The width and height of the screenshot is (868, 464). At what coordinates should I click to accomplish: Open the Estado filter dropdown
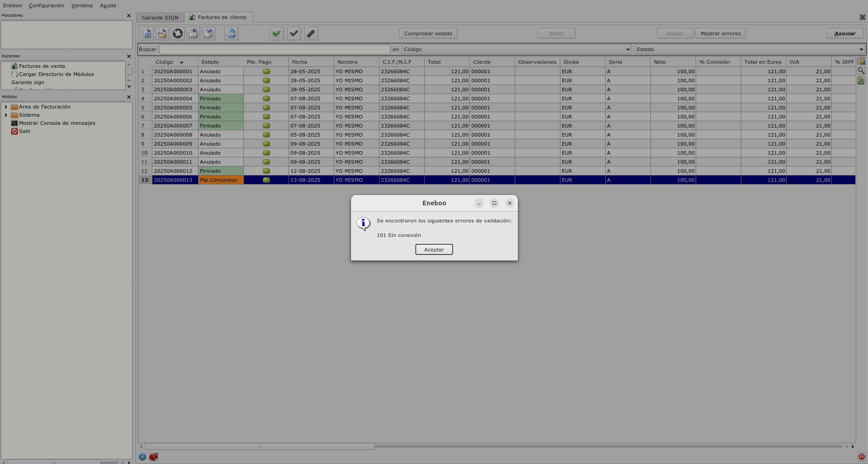(861, 49)
